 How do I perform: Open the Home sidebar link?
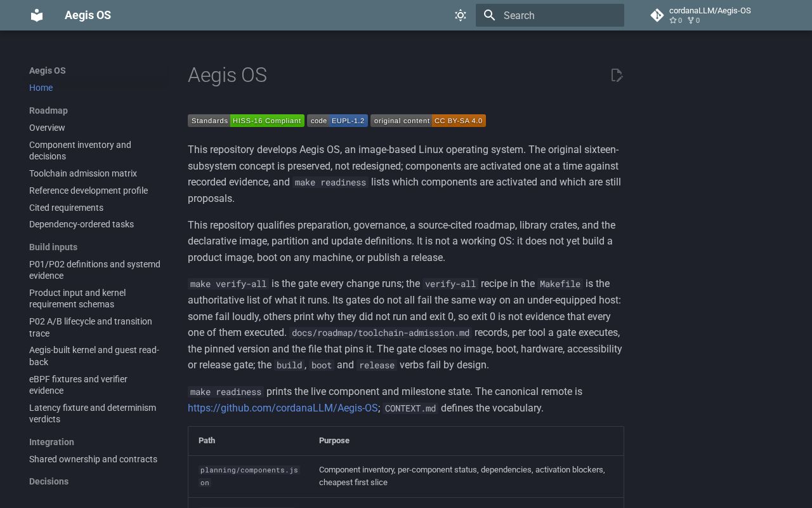tap(41, 88)
